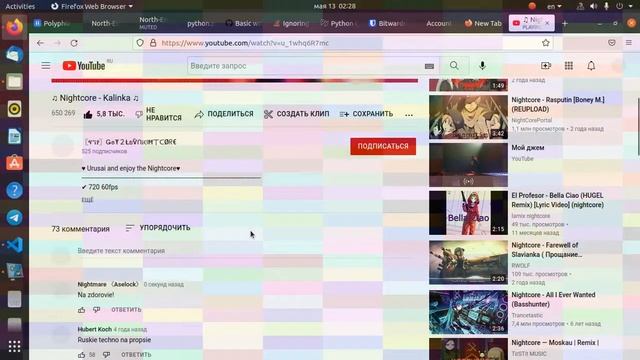640x360 pixels.
Task: Switch to Polyphone browser tab
Action: [52, 23]
